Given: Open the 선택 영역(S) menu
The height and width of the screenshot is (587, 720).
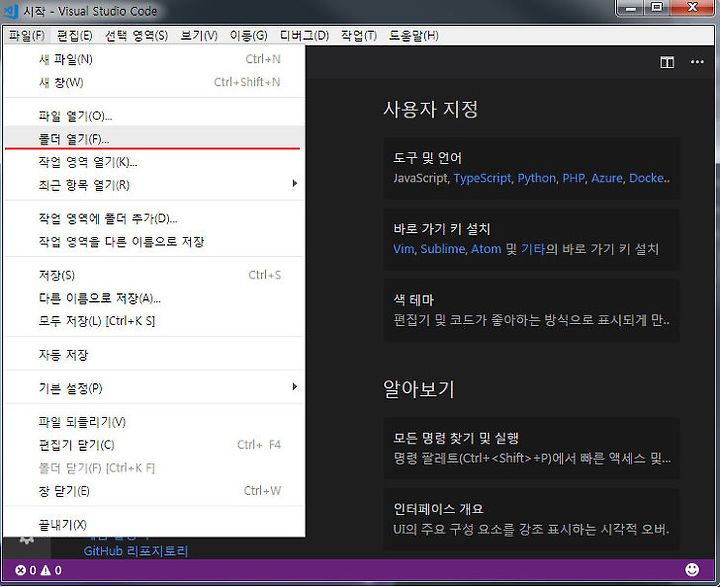Looking at the screenshot, I should point(136,35).
